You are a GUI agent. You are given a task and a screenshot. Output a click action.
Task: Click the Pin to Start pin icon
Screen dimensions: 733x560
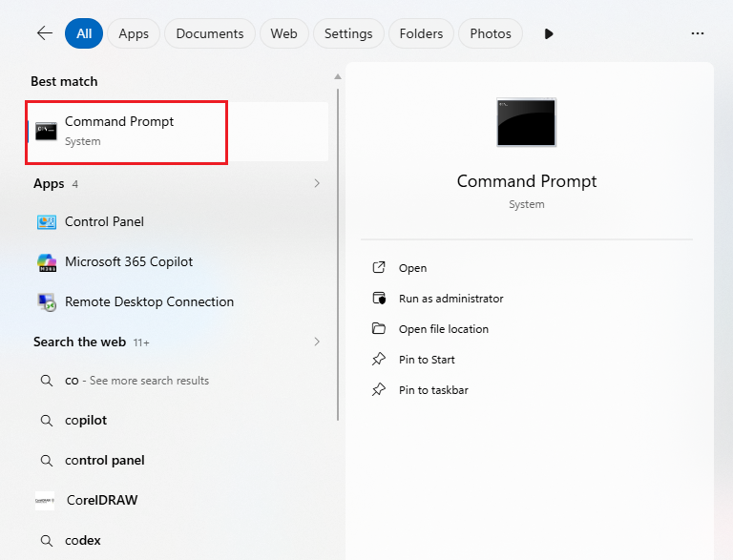[379, 359]
